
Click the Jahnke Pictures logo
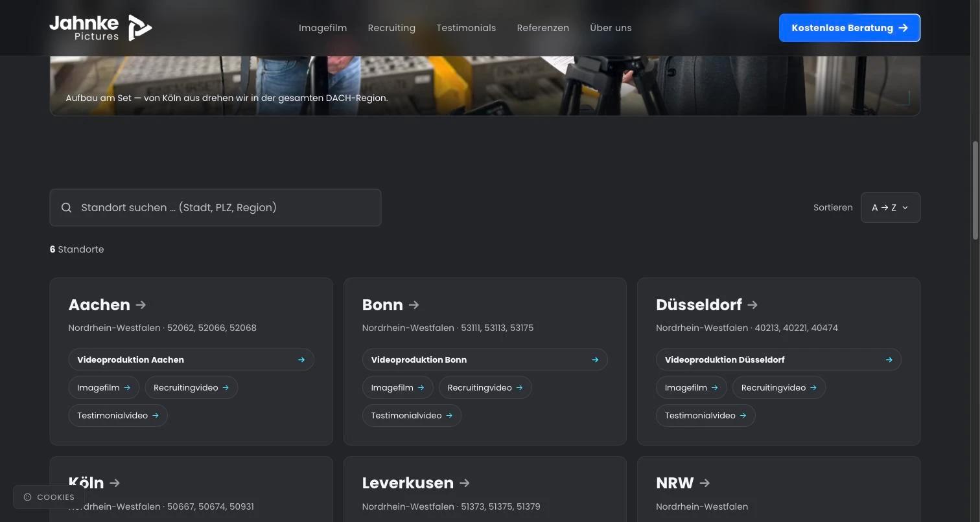pyautogui.click(x=100, y=28)
